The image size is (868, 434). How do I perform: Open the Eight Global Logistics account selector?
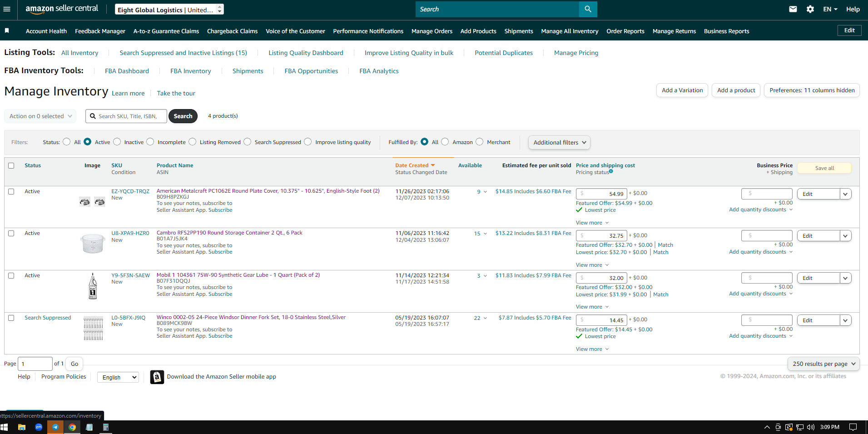click(169, 10)
